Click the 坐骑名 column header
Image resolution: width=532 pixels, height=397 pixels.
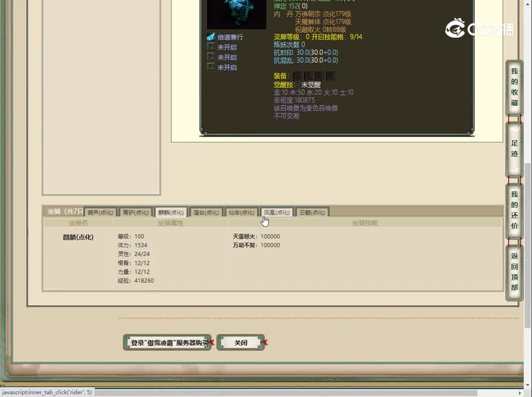coord(78,223)
